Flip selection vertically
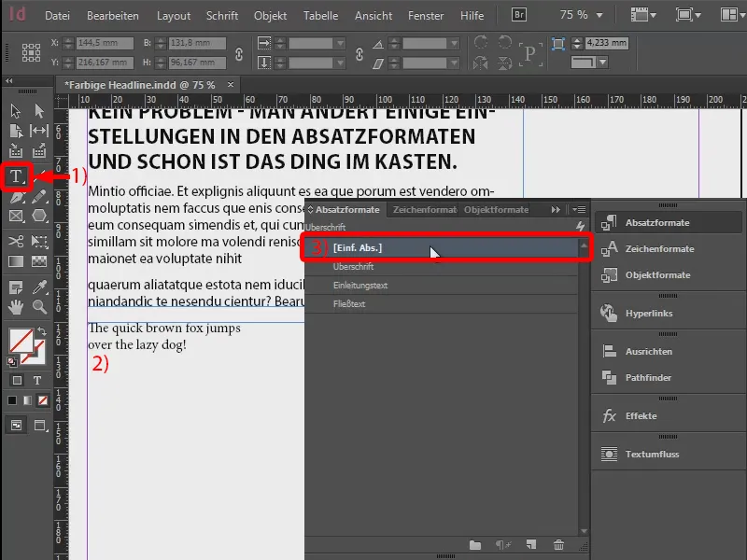The height and width of the screenshot is (560, 747). pos(504,63)
